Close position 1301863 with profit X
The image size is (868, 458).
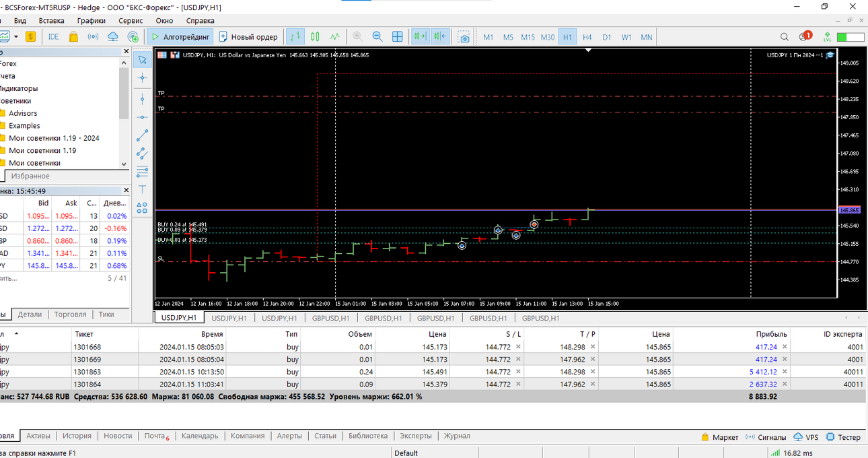[785, 372]
